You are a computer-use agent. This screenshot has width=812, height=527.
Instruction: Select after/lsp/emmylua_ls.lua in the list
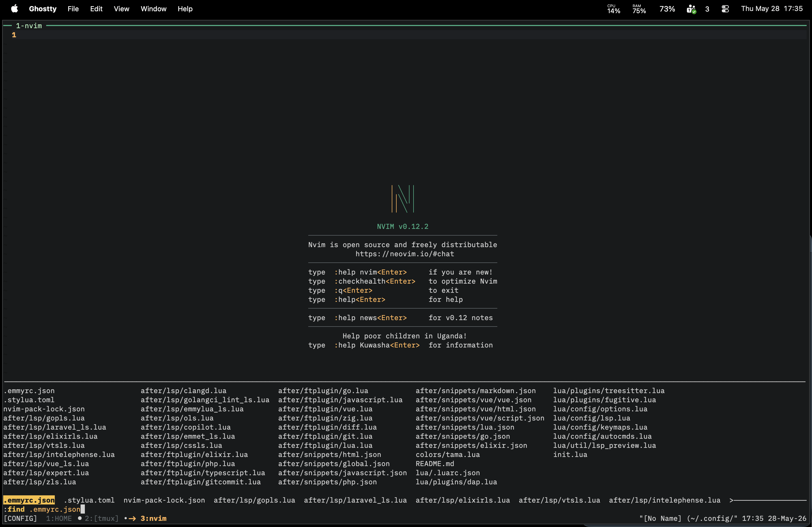coord(192,409)
